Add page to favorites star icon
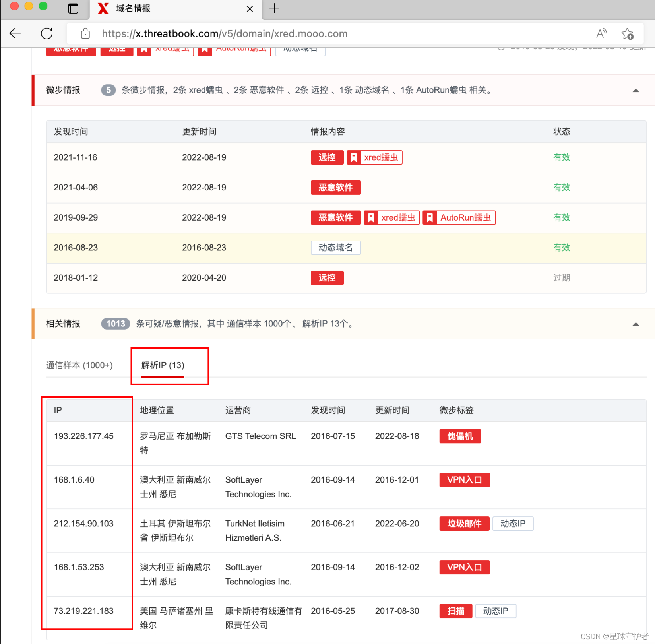The width and height of the screenshot is (655, 644). (x=628, y=34)
